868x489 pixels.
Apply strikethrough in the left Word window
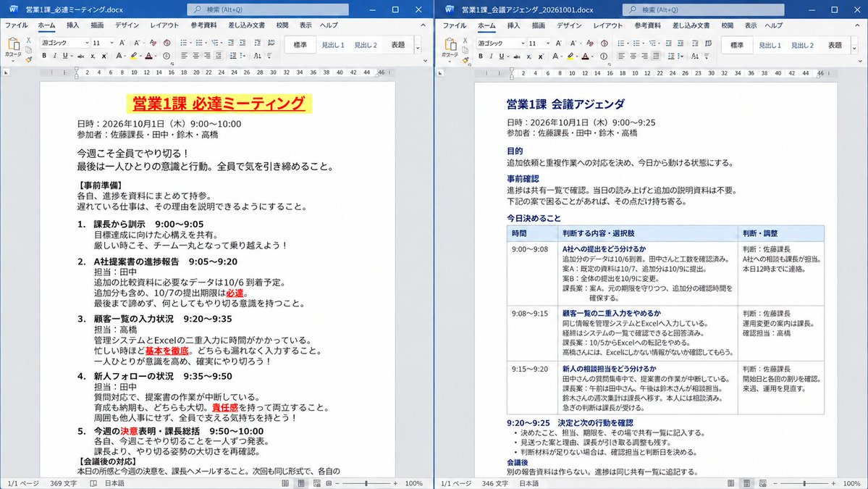(x=81, y=56)
